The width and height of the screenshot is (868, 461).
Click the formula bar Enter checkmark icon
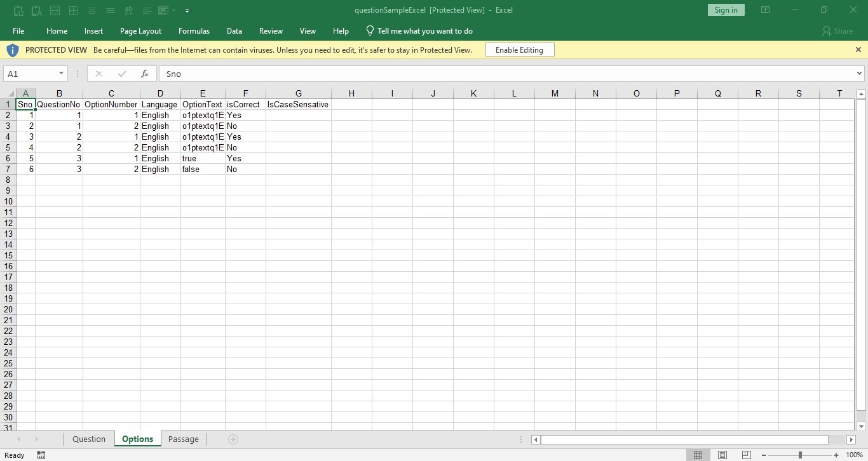(x=122, y=74)
